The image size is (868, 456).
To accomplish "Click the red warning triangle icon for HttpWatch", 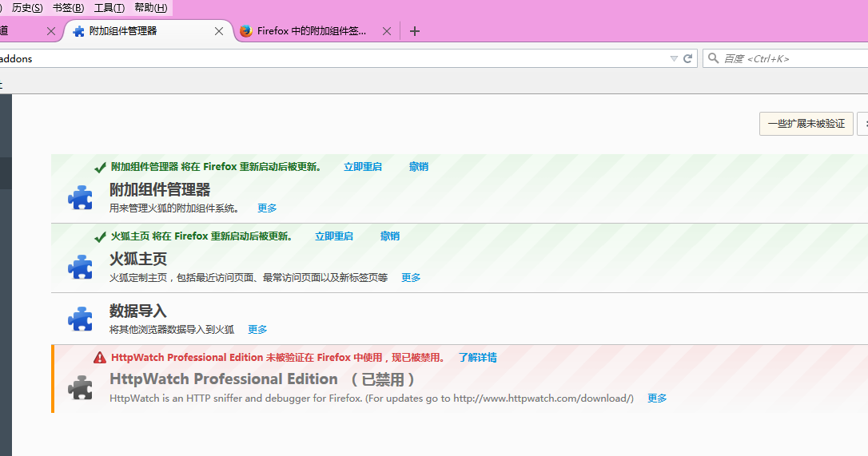I will point(100,358).
